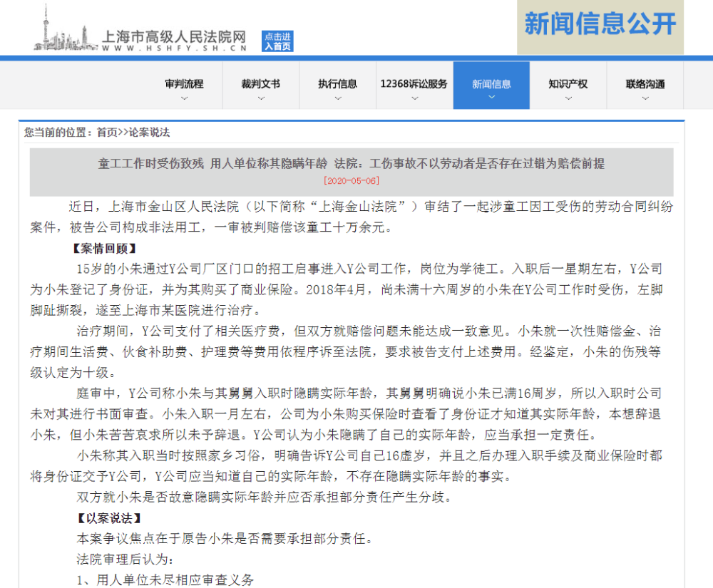Expand chevron under 12368诉讼服务
The image size is (713, 588).
(x=415, y=98)
